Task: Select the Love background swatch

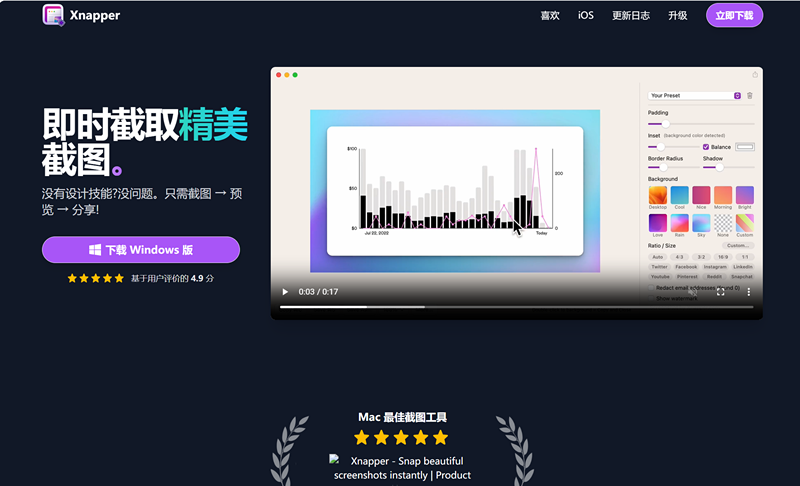Action: (x=658, y=223)
